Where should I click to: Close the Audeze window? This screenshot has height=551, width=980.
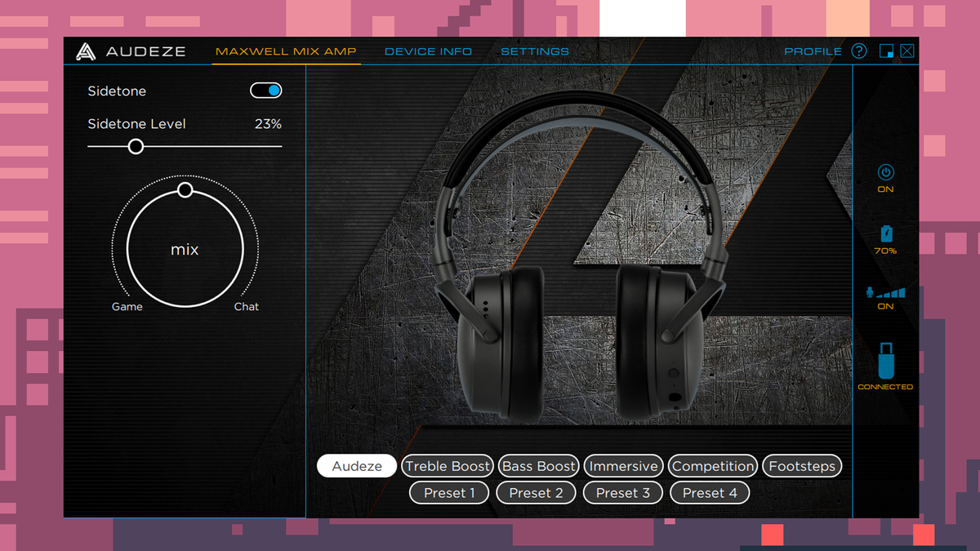[906, 51]
